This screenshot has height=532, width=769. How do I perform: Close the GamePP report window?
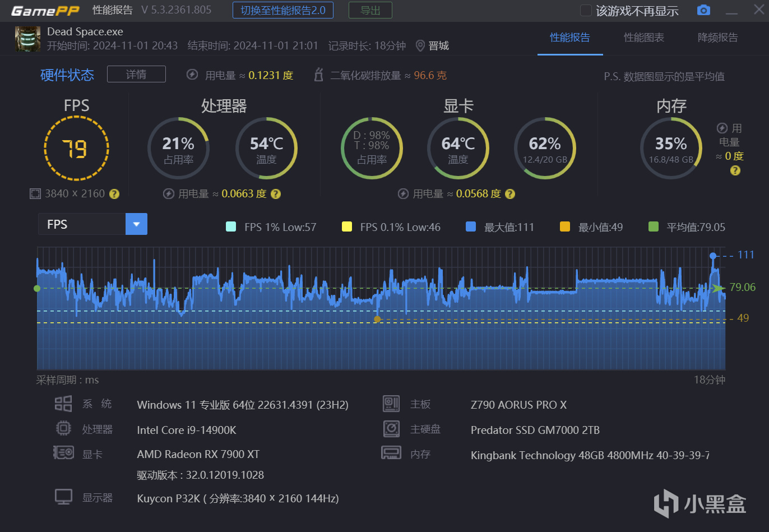pos(758,10)
